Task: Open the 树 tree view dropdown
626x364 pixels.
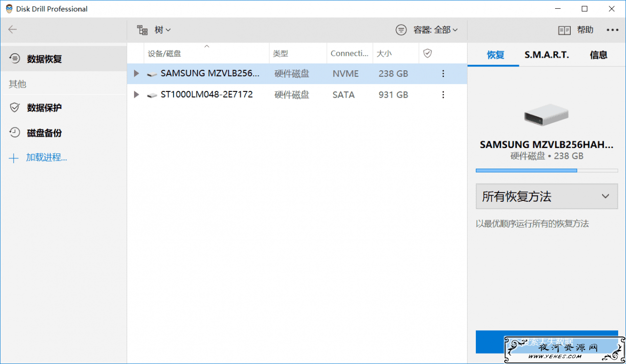Action: point(163,30)
